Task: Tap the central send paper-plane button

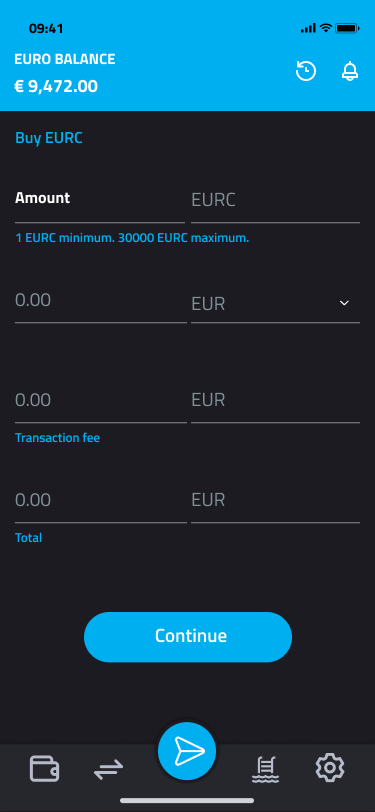Action: 187,751
